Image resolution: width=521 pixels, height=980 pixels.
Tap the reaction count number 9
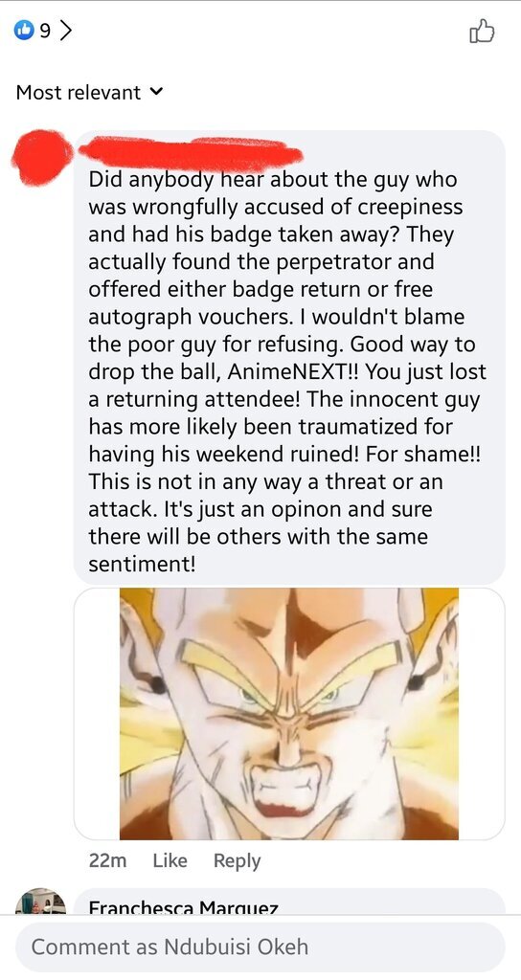tap(44, 32)
